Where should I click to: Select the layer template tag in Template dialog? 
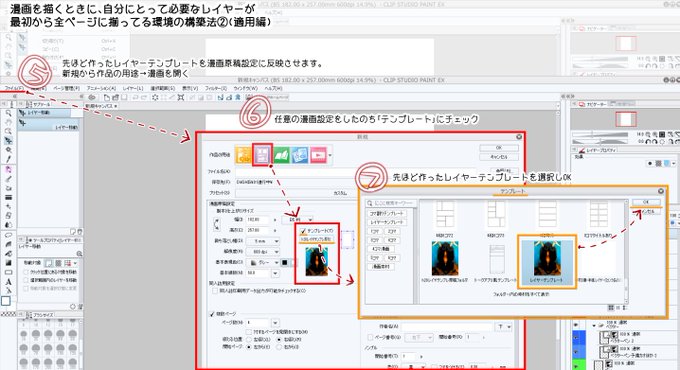coord(386,222)
